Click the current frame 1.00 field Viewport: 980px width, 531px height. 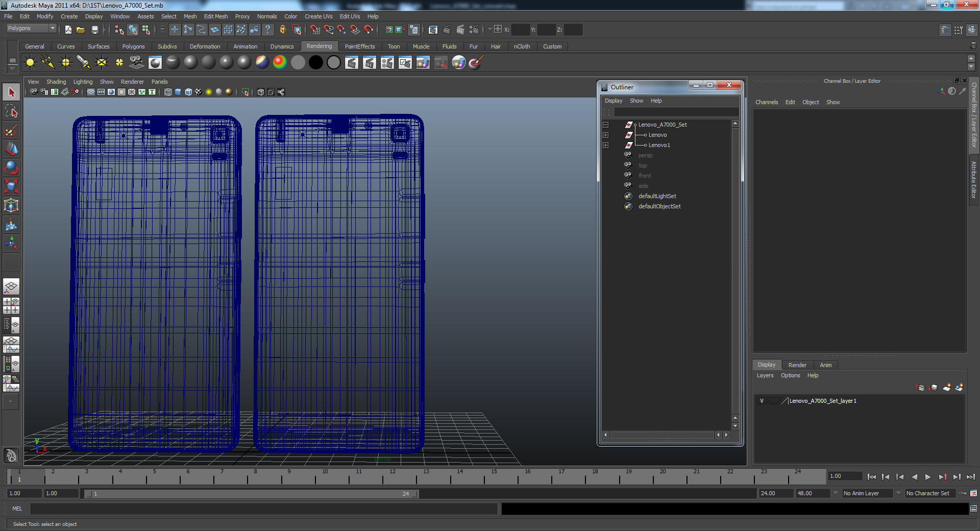(x=845, y=476)
